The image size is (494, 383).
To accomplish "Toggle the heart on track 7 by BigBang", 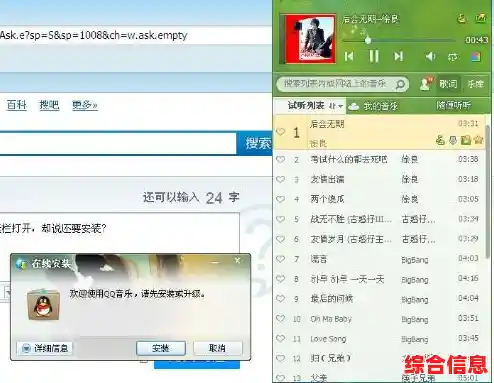I will tap(281, 259).
